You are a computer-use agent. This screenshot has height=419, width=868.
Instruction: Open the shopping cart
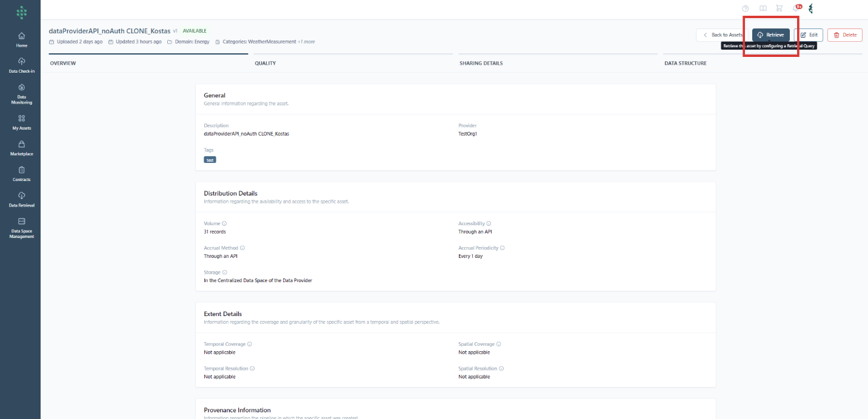coord(780,8)
